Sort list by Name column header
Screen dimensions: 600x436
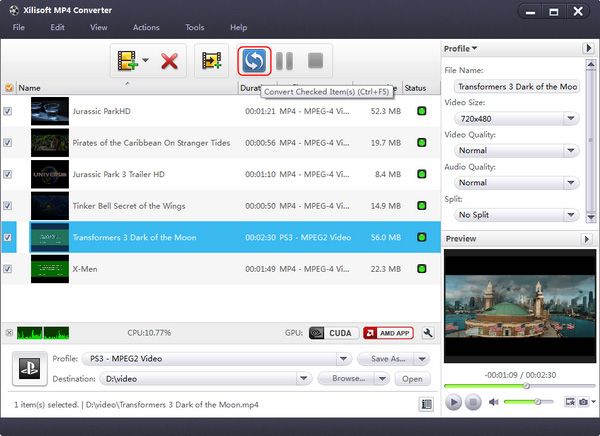(127, 88)
